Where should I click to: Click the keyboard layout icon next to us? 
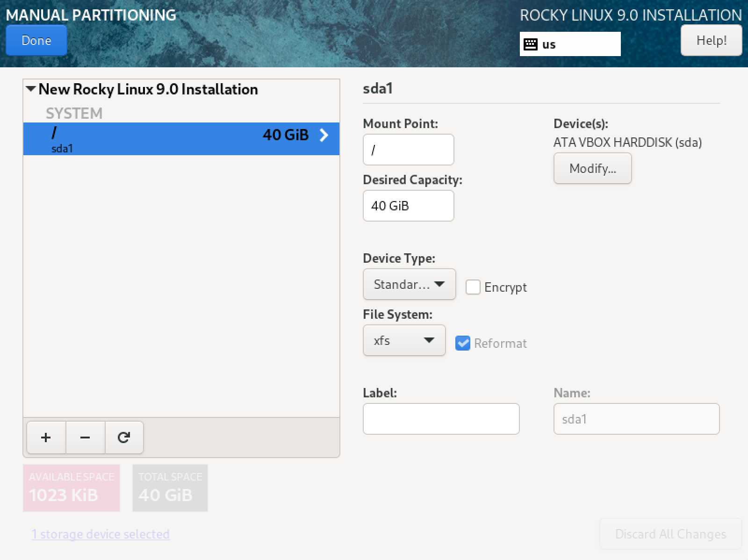coord(531,44)
